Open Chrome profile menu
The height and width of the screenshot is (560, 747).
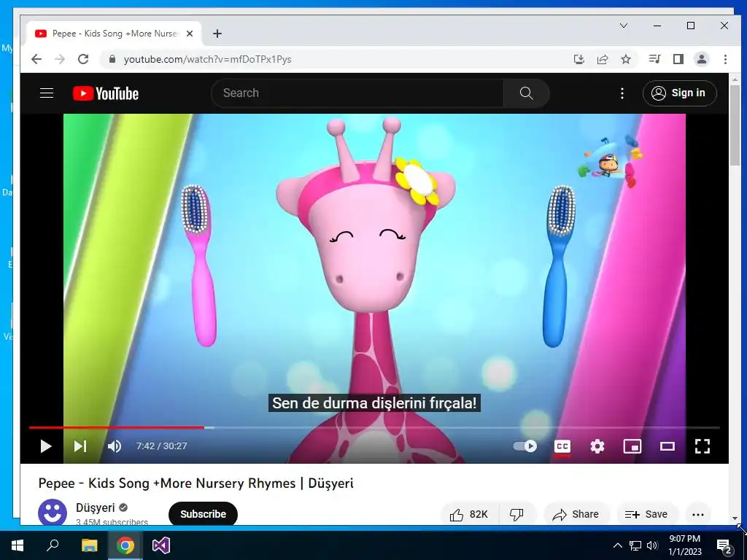pyautogui.click(x=702, y=59)
